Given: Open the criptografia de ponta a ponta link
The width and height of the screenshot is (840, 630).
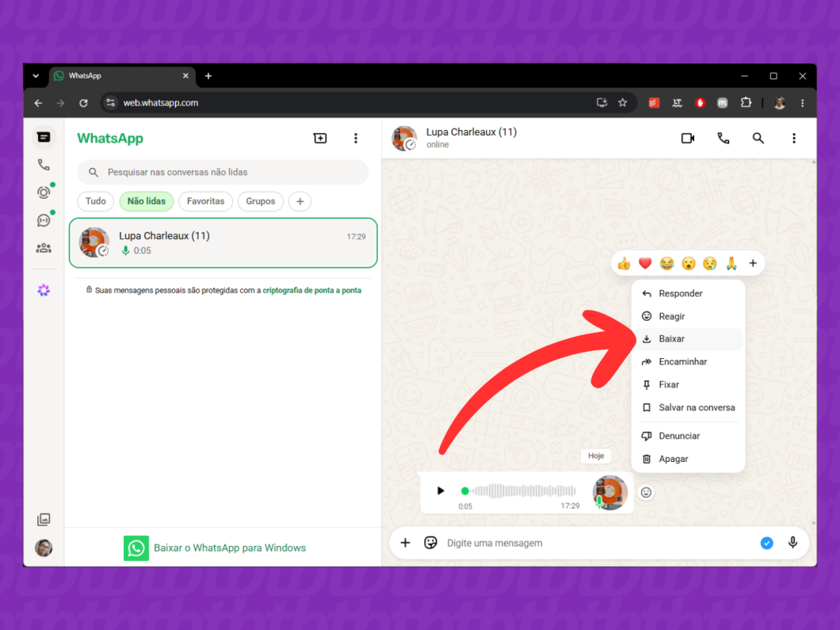Looking at the screenshot, I should pos(311,290).
